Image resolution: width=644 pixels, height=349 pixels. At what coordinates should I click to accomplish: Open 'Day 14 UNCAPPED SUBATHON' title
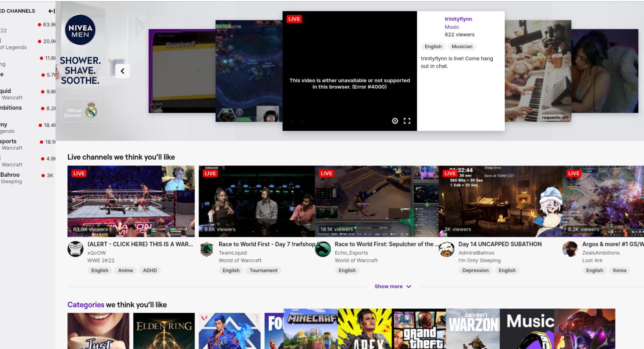(x=500, y=244)
